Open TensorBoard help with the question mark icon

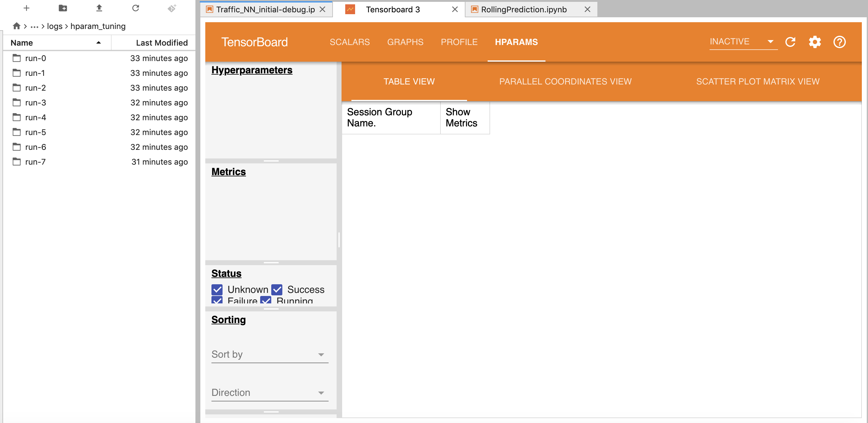839,42
